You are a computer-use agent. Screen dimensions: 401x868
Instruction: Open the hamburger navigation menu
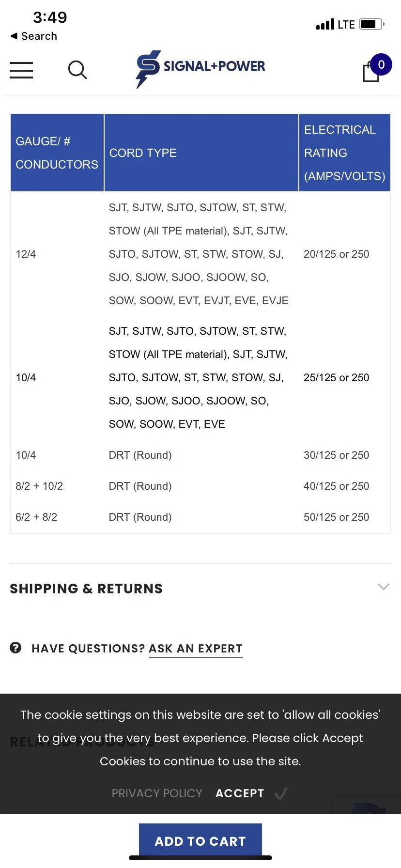21,70
